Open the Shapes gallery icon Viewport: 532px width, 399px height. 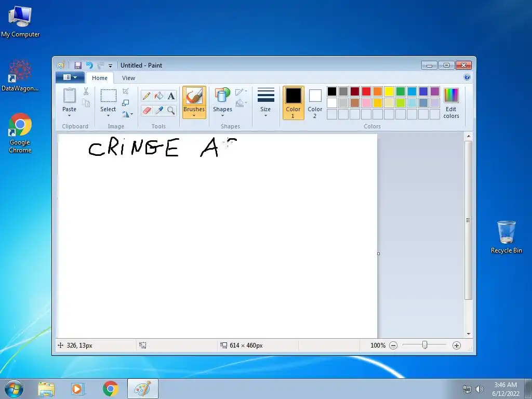coord(222,95)
